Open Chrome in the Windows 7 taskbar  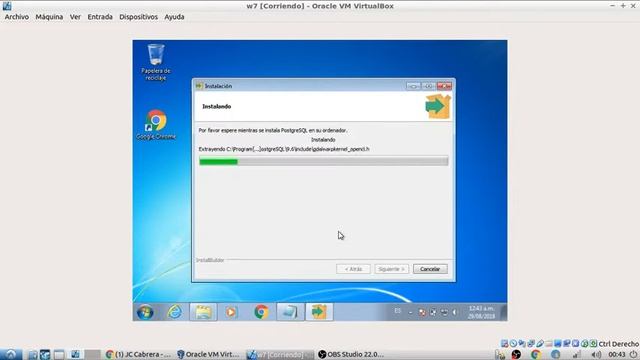(261, 312)
